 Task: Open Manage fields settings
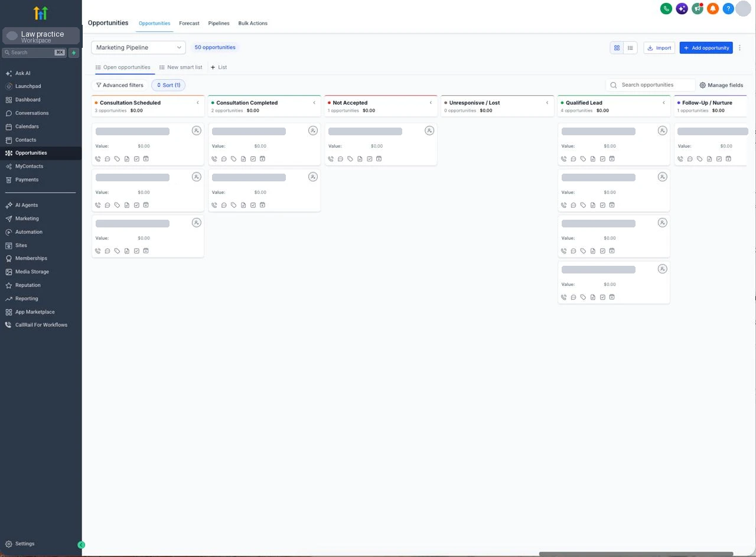click(721, 85)
